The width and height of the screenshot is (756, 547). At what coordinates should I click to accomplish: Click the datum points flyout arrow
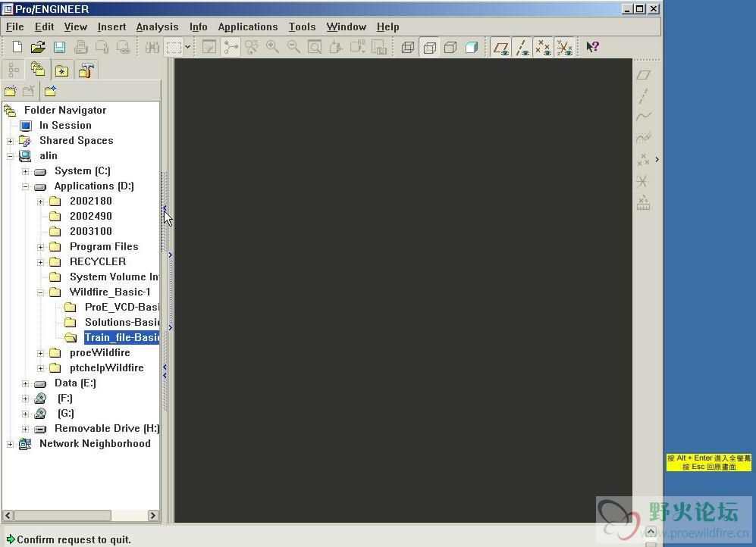(x=657, y=159)
